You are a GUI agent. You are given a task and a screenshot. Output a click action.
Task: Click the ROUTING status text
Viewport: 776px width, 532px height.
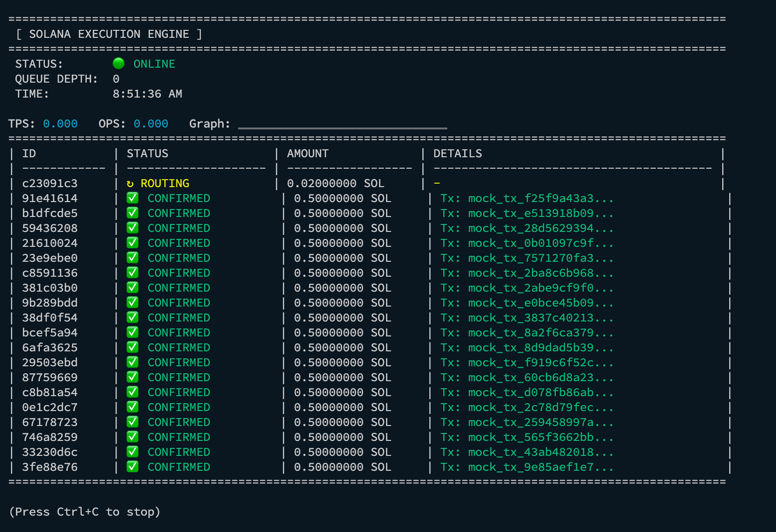click(165, 183)
